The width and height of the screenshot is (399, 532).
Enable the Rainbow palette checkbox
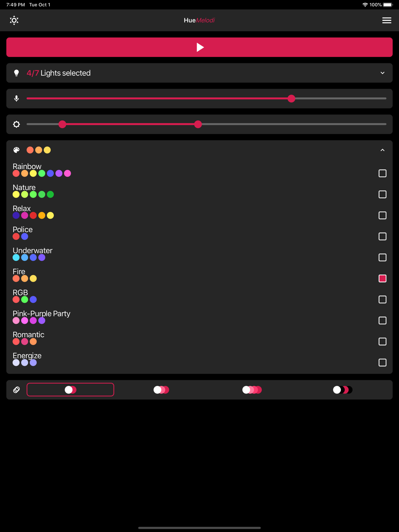click(x=382, y=173)
